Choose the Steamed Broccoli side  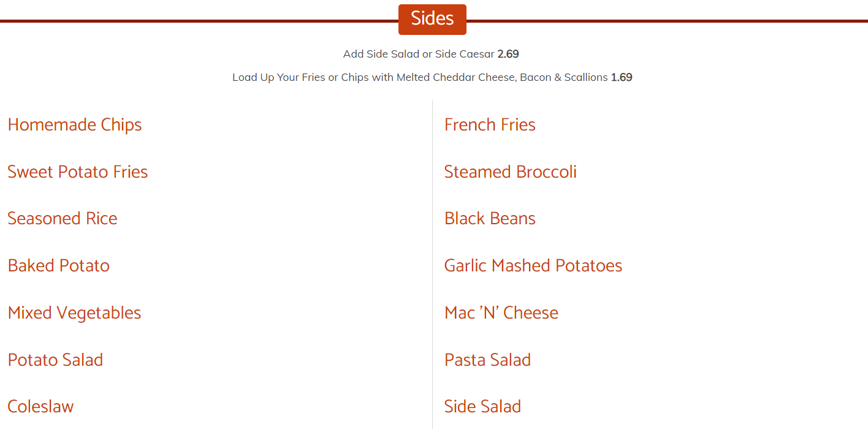[511, 172]
